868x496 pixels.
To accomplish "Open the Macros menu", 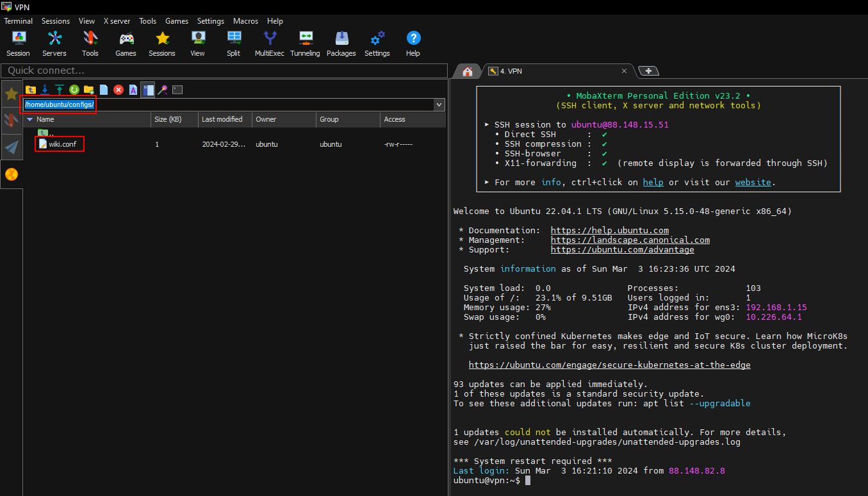I will click(245, 21).
